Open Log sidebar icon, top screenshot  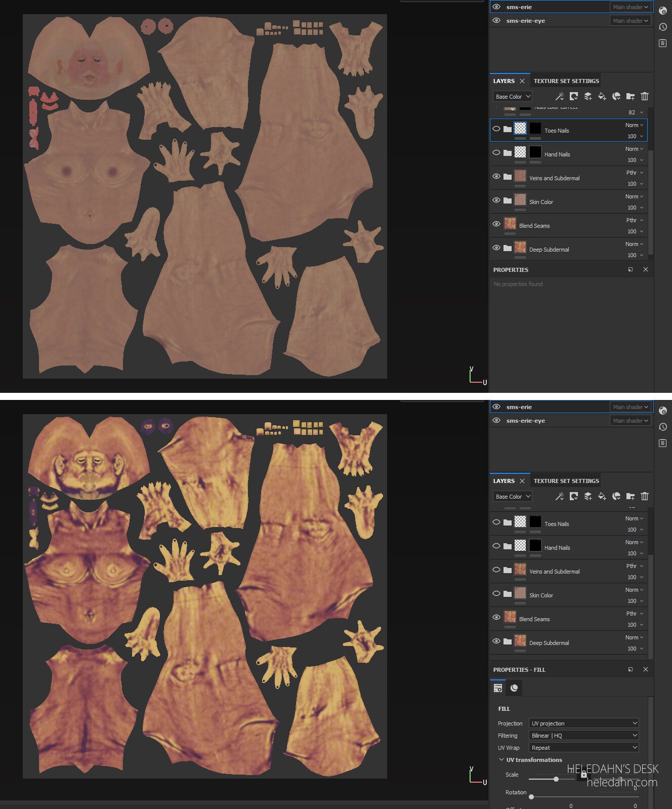662,43
